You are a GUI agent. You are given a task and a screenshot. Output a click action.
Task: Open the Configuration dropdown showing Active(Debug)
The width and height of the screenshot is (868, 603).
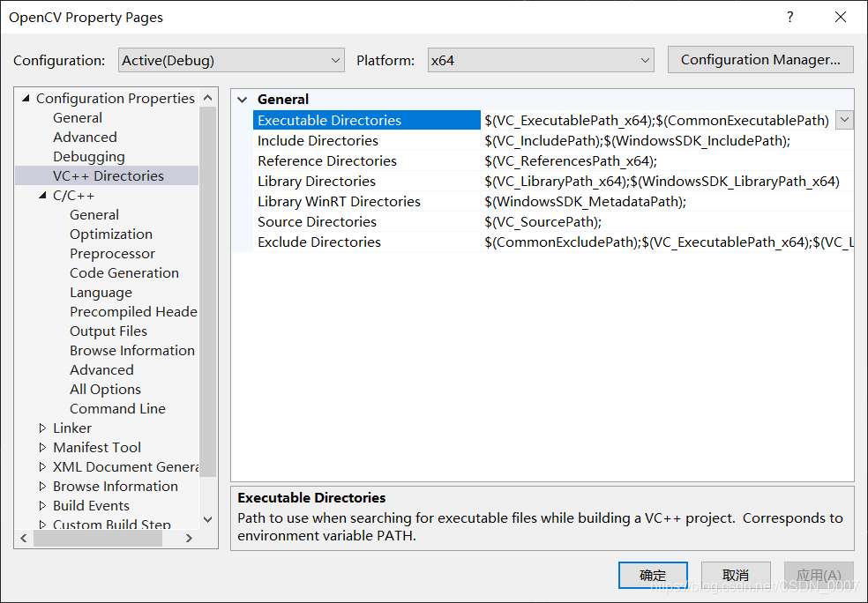(231, 60)
